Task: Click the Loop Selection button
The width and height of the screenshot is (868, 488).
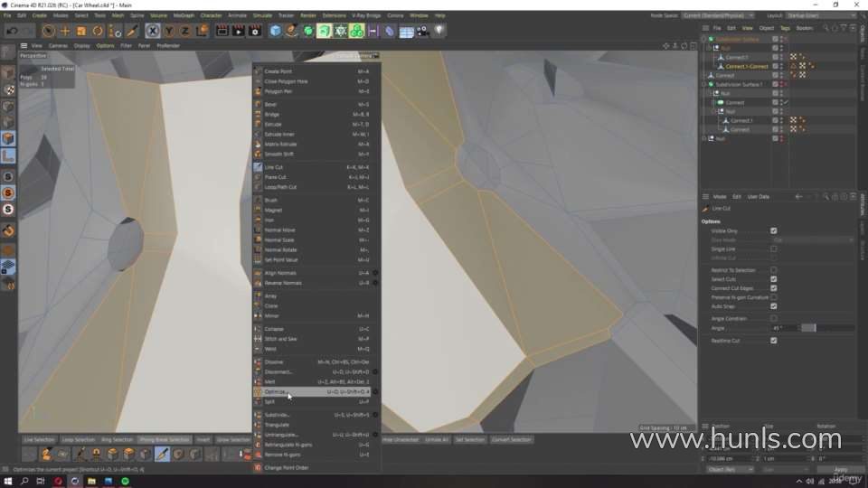Action: pos(79,440)
